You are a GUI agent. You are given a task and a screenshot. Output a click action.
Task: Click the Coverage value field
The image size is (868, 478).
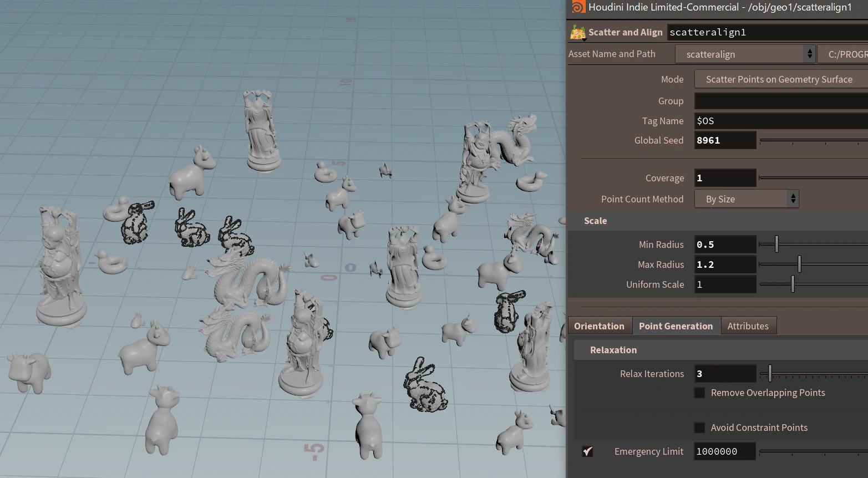[x=725, y=178]
